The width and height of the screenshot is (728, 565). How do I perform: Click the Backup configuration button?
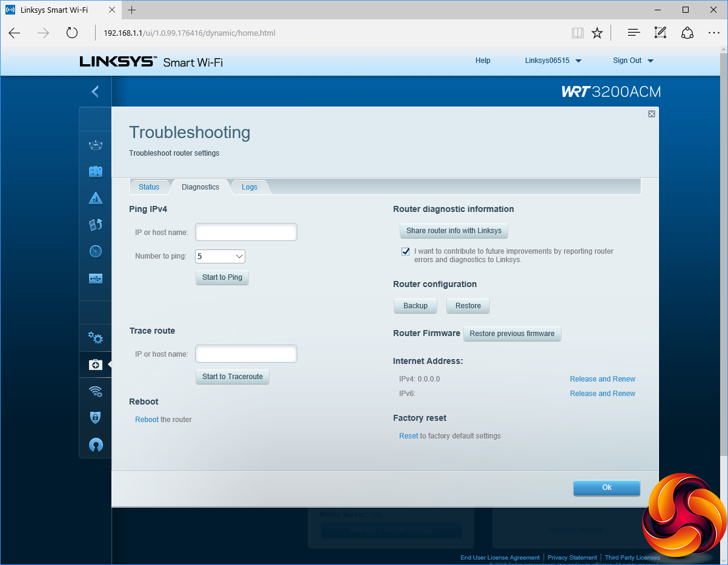coord(415,306)
